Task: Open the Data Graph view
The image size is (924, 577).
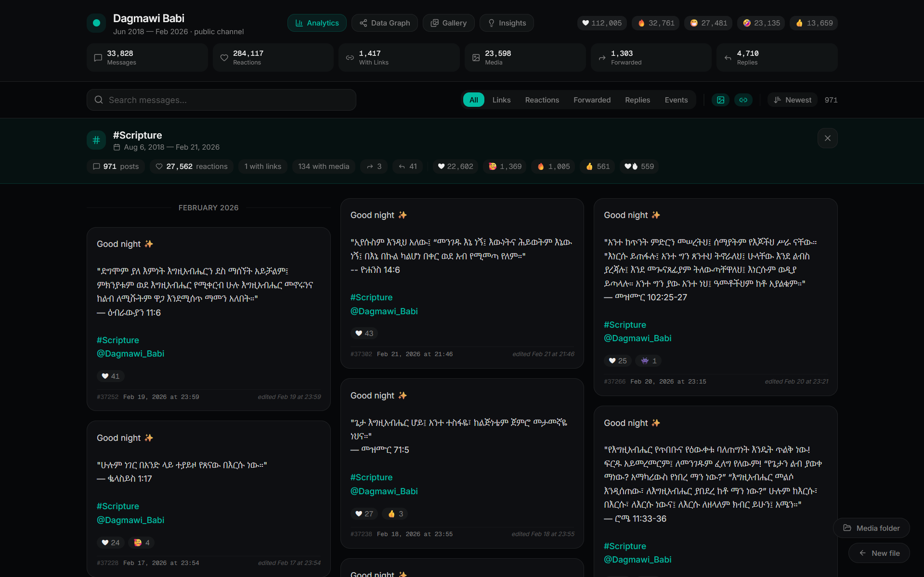Action: coord(384,23)
